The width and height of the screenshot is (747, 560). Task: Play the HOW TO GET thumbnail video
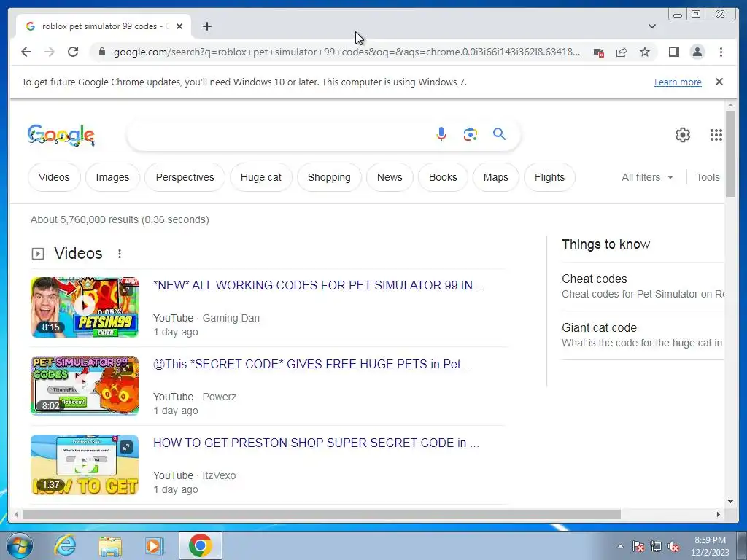85,464
